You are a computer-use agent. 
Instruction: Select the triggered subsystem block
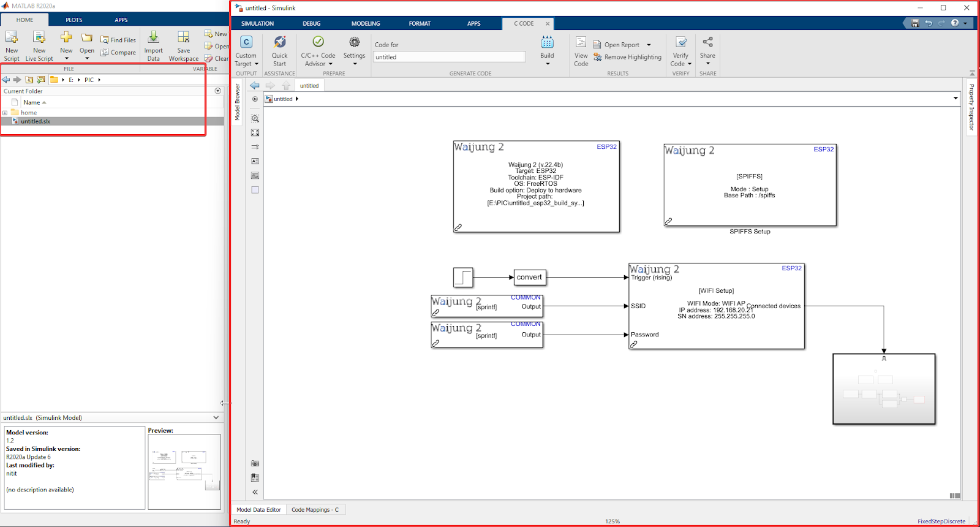(884, 389)
